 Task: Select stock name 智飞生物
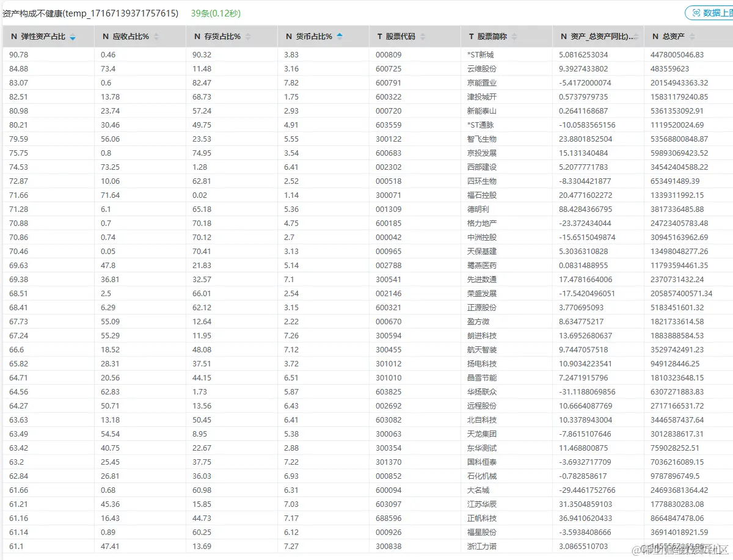click(x=482, y=139)
